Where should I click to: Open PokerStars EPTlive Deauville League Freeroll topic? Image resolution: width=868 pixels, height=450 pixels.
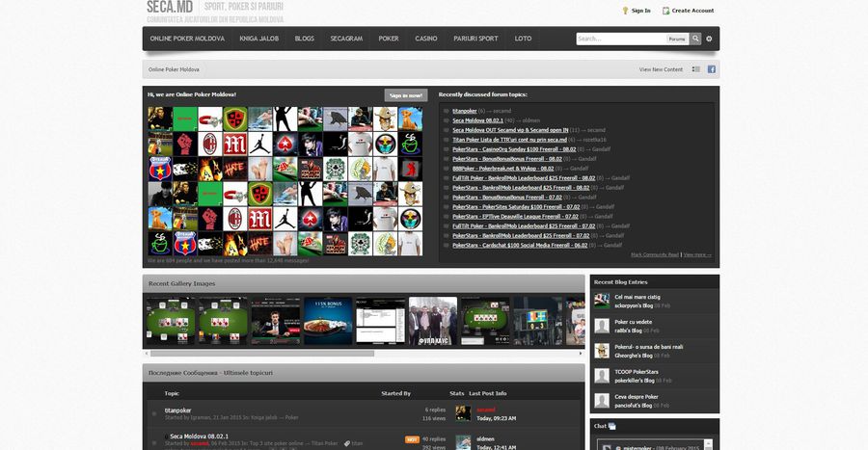(515, 217)
